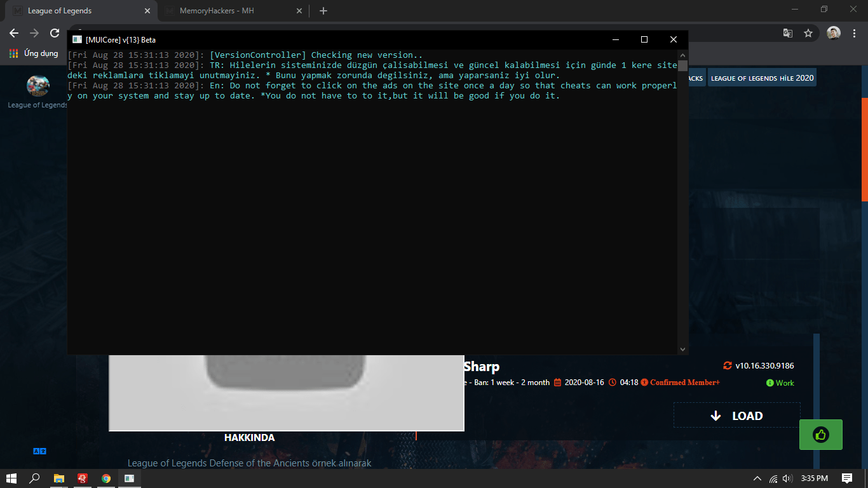
Task: Click the orange page scrollbar thumb
Action: 864,149
